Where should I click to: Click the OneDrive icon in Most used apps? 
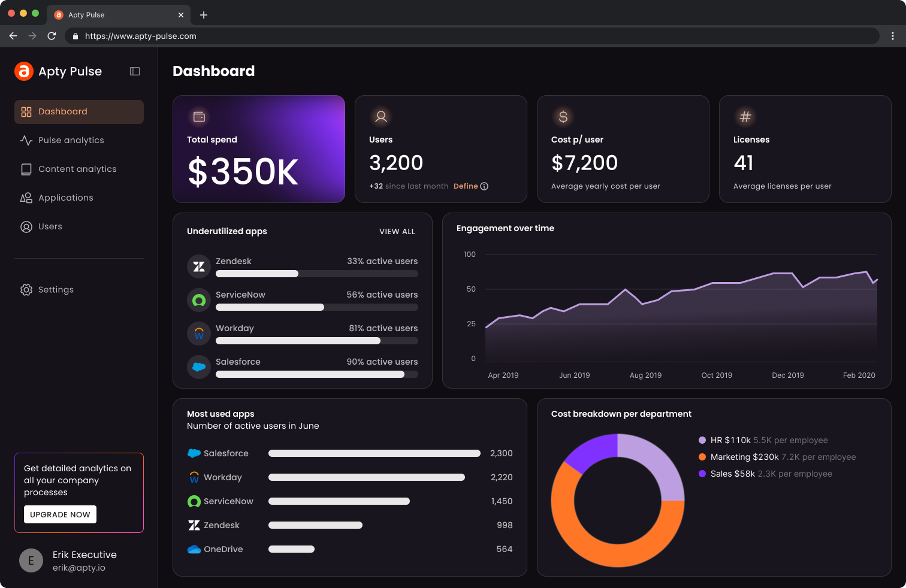(194, 549)
